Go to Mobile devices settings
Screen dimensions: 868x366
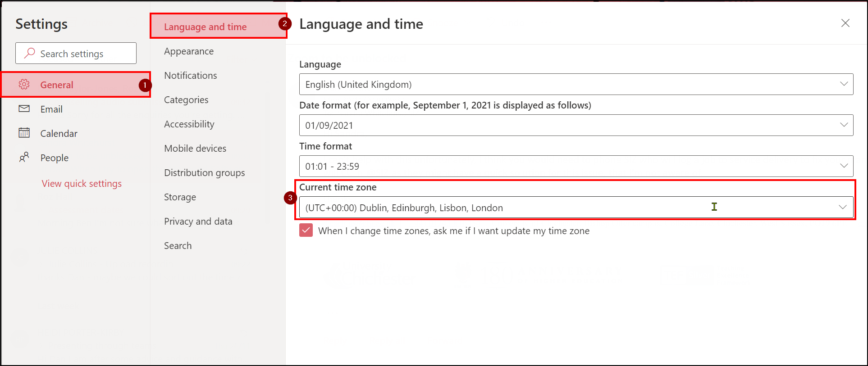pyautogui.click(x=195, y=149)
